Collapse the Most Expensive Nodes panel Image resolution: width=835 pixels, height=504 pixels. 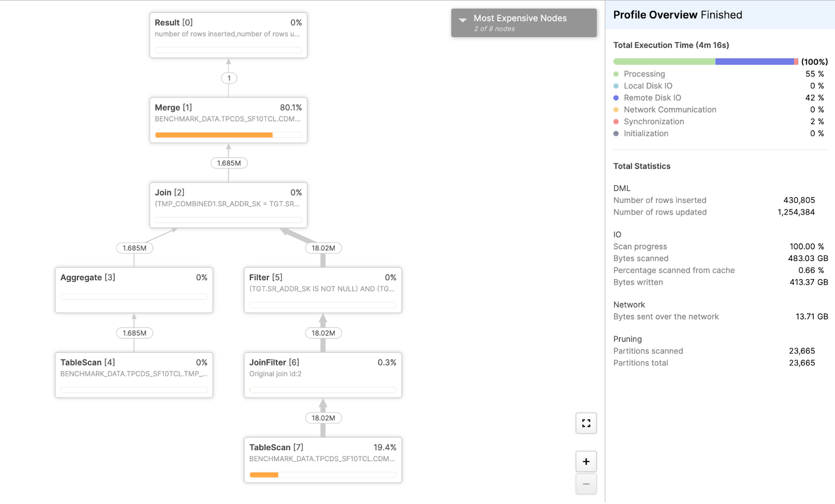coord(463,20)
